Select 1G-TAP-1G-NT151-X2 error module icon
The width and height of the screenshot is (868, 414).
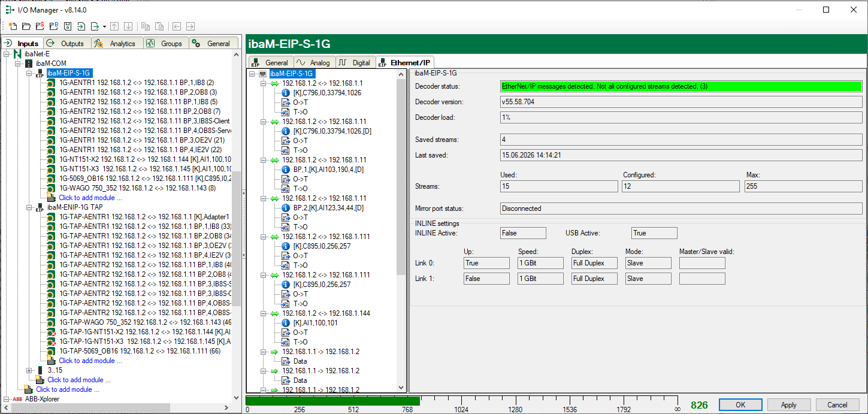[52, 332]
